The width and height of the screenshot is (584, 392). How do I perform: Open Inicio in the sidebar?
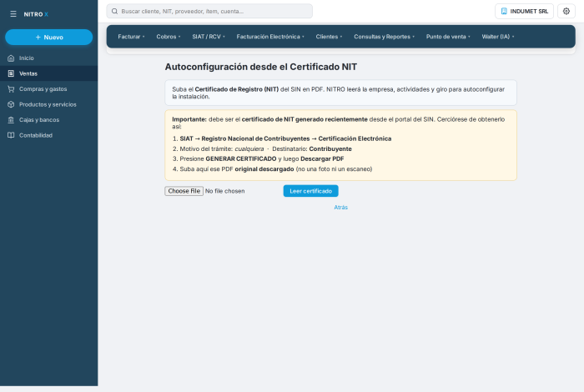pos(48,58)
